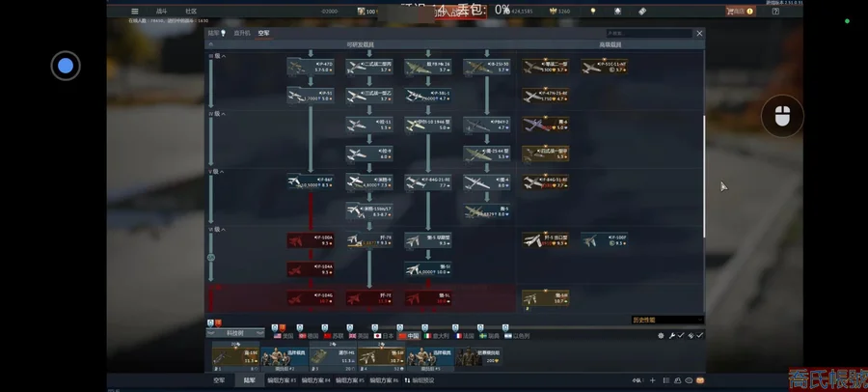This screenshot has height=392, width=868.
Task: Open the 编组预设 presets button
Action: pyautogui.click(x=422, y=381)
